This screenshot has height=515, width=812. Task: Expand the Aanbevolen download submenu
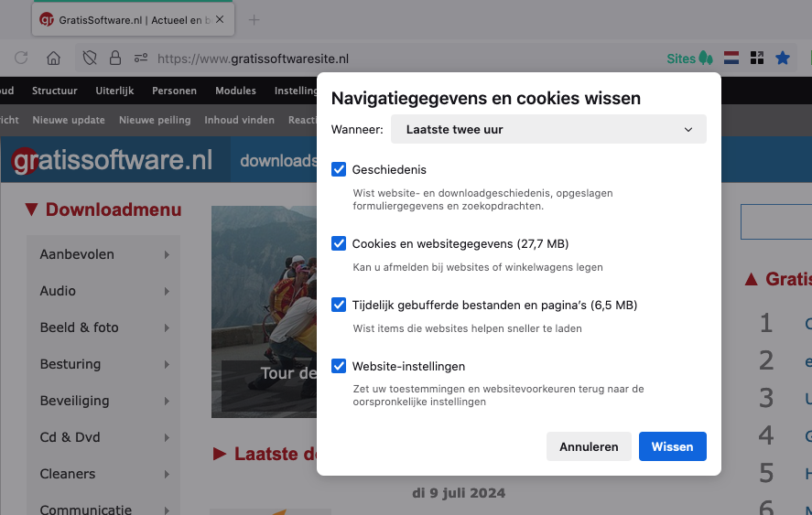point(103,254)
